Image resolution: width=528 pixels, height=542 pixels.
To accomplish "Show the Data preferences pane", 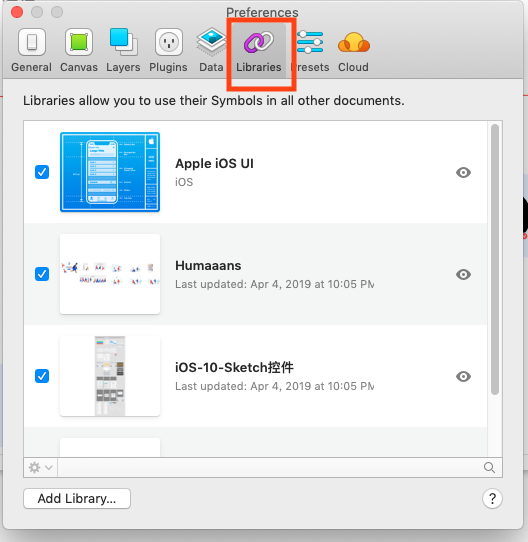I will click(x=211, y=50).
